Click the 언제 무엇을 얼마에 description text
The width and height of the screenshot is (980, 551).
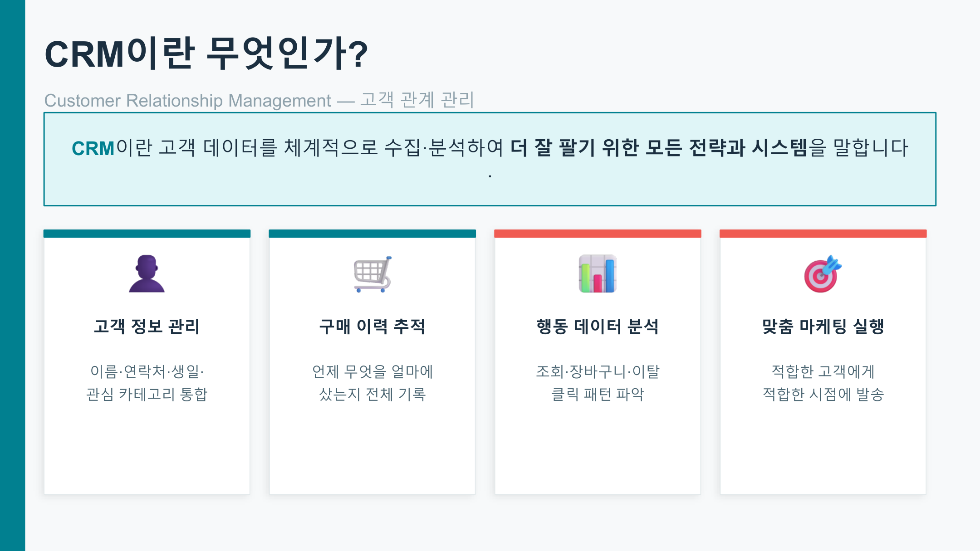(x=372, y=371)
